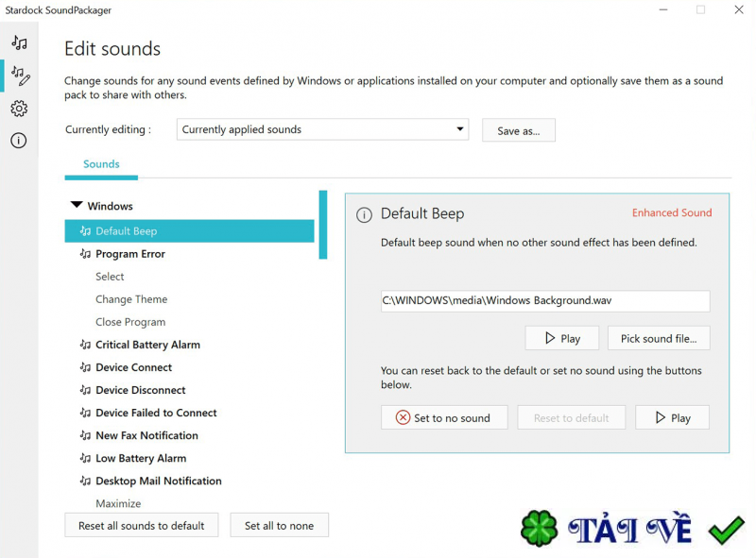Select the Device Connect event
Viewport: 756px width, 558px height.
[133, 367]
